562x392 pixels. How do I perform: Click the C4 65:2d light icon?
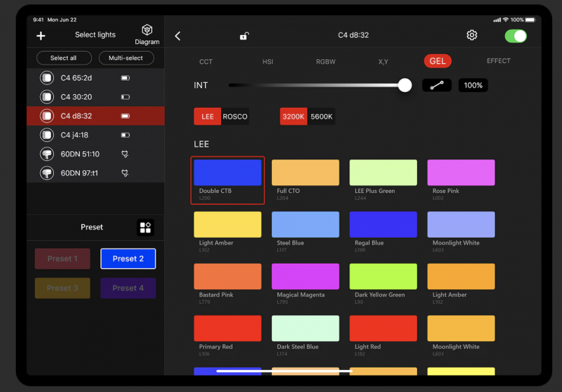(x=47, y=77)
